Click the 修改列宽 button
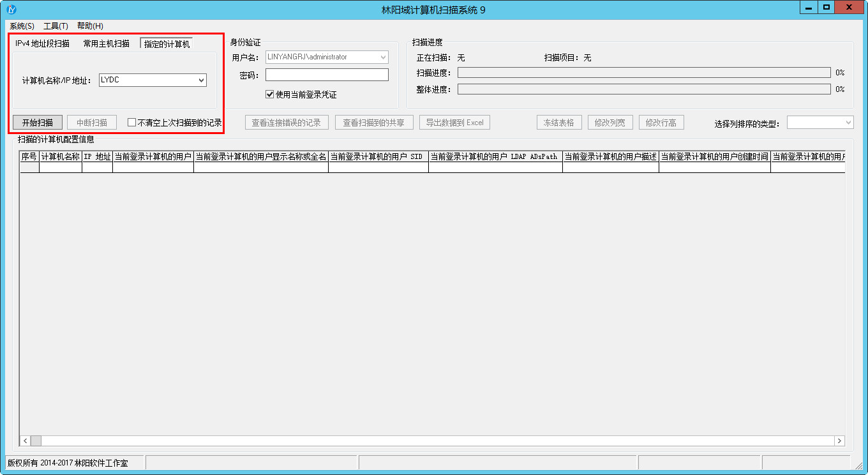 [x=610, y=123]
